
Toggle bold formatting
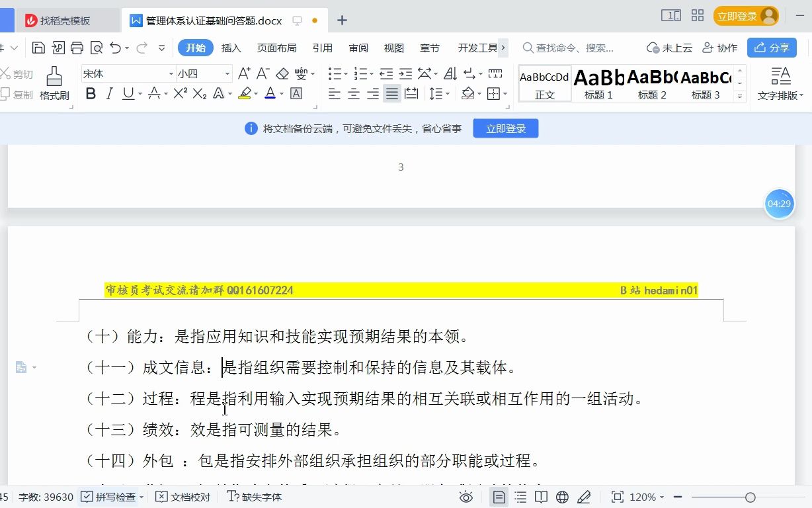coord(90,94)
